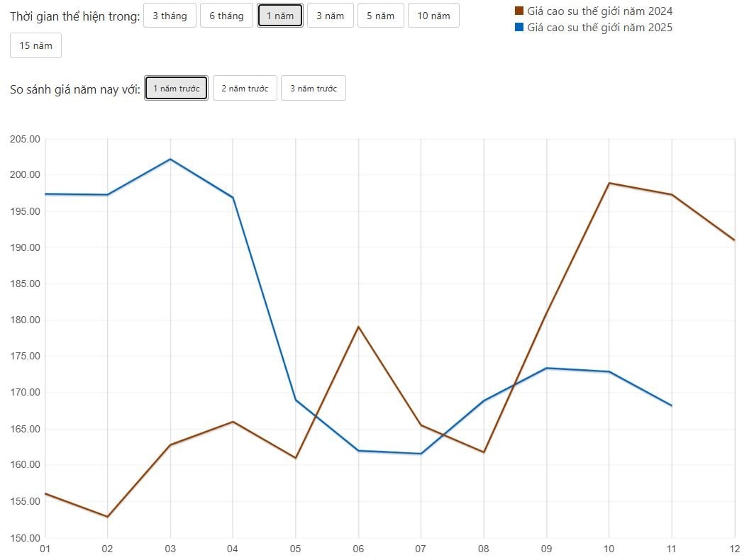Show 3 năm price history

pyautogui.click(x=330, y=16)
